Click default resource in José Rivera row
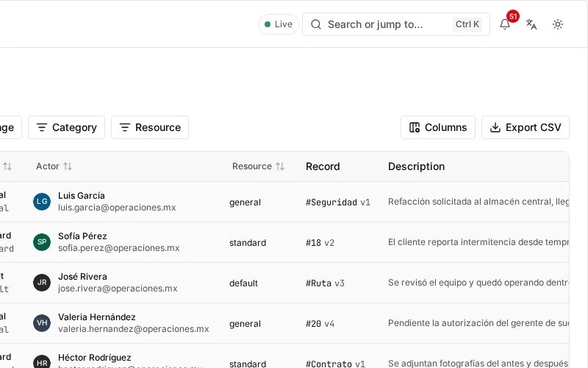Screen dimensions: 588x368 243,283
